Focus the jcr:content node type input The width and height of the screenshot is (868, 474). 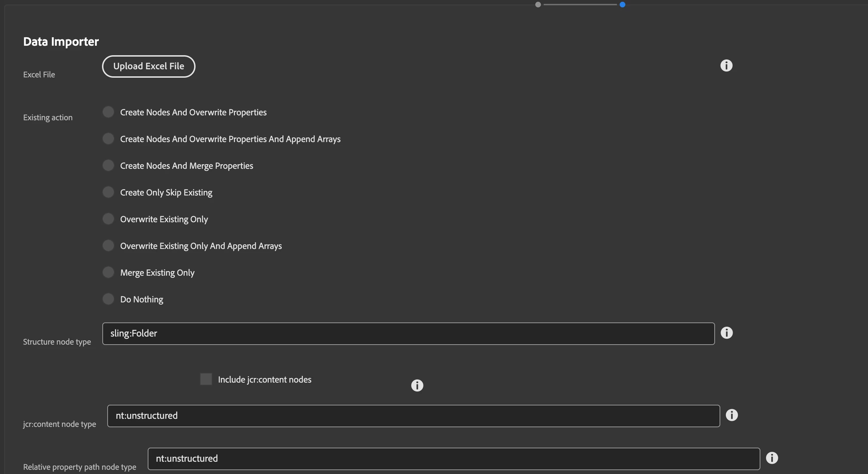coord(413,416)
